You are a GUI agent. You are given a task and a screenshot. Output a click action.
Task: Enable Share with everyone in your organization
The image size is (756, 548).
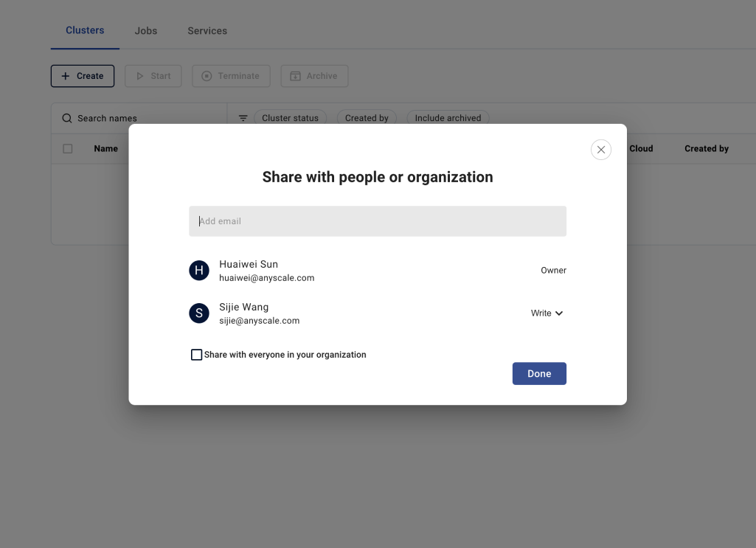tap(196, 355)
